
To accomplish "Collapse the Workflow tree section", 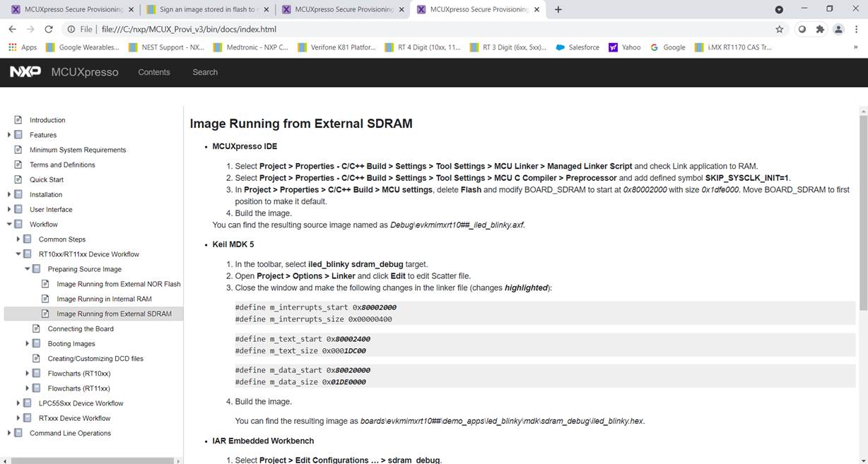I will pyautogui.click(x=8, y=224).
